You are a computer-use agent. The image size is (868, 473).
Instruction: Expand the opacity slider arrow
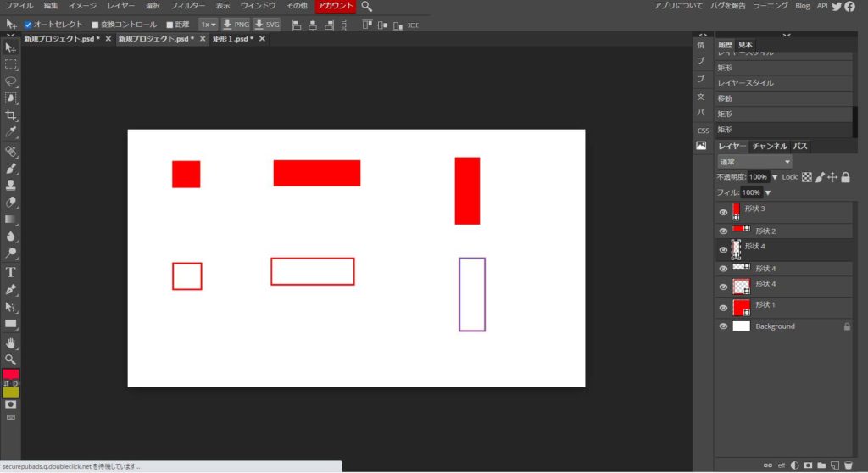pyautogui.click(x=775, y=177)
